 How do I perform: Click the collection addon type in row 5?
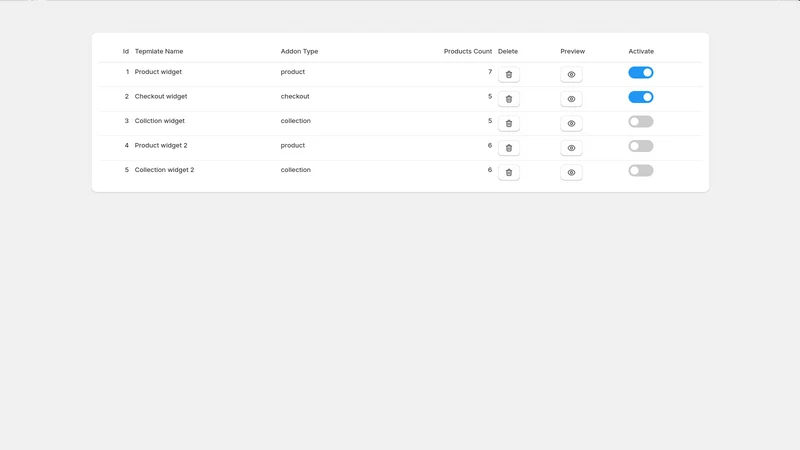point(295,170)
